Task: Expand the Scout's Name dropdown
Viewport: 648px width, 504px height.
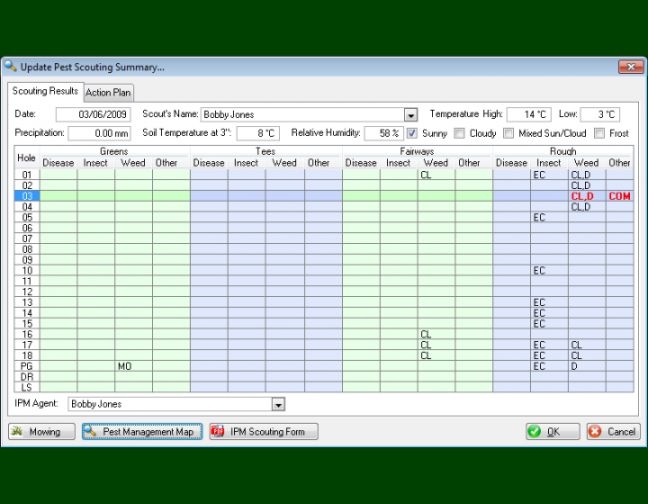Action: [x=410, y=115]
